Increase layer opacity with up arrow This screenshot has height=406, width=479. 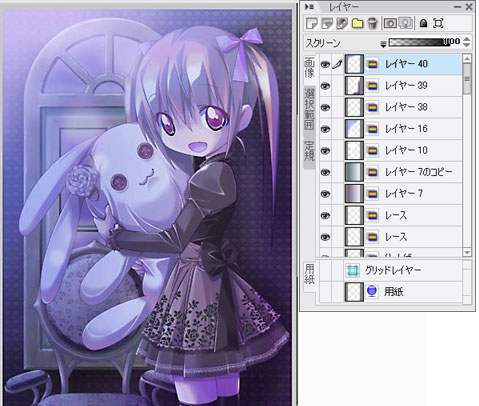coord(467,39)
